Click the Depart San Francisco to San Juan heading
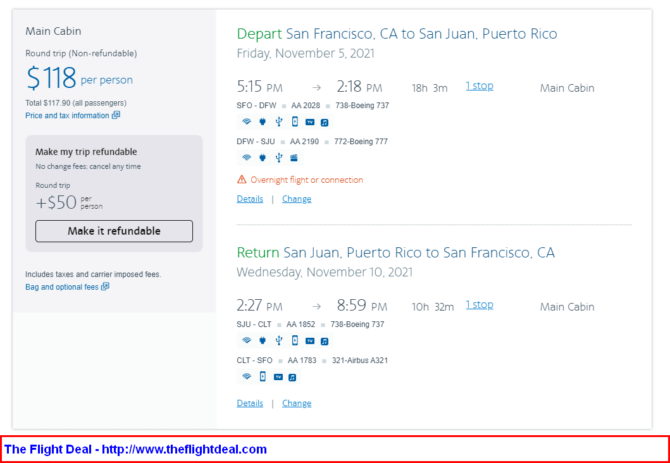The image size is (670, 463). point(397,33)
